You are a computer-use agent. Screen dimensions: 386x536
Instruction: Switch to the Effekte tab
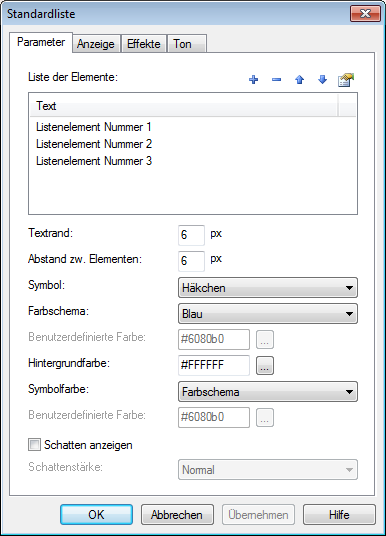click(144, 44)
